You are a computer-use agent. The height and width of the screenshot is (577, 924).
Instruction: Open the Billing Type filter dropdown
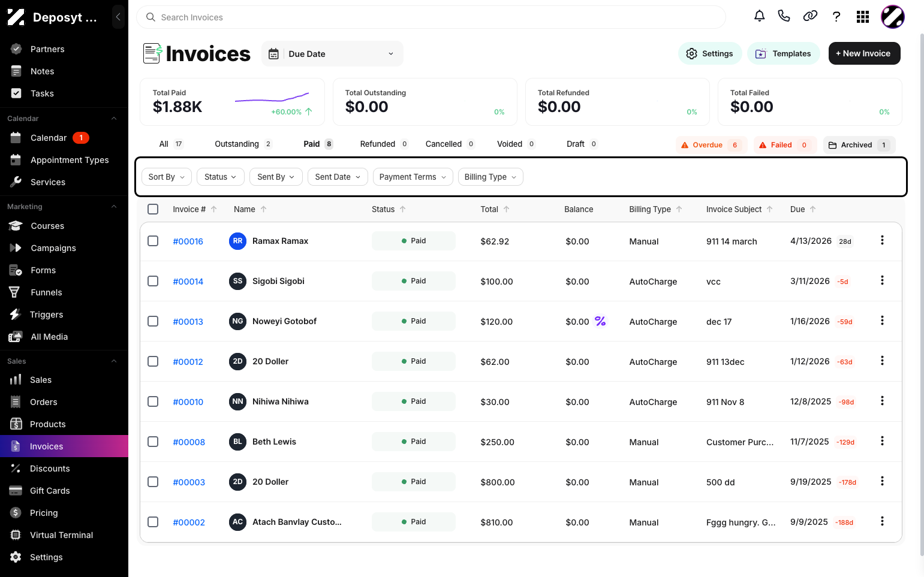tap(490, 177)
